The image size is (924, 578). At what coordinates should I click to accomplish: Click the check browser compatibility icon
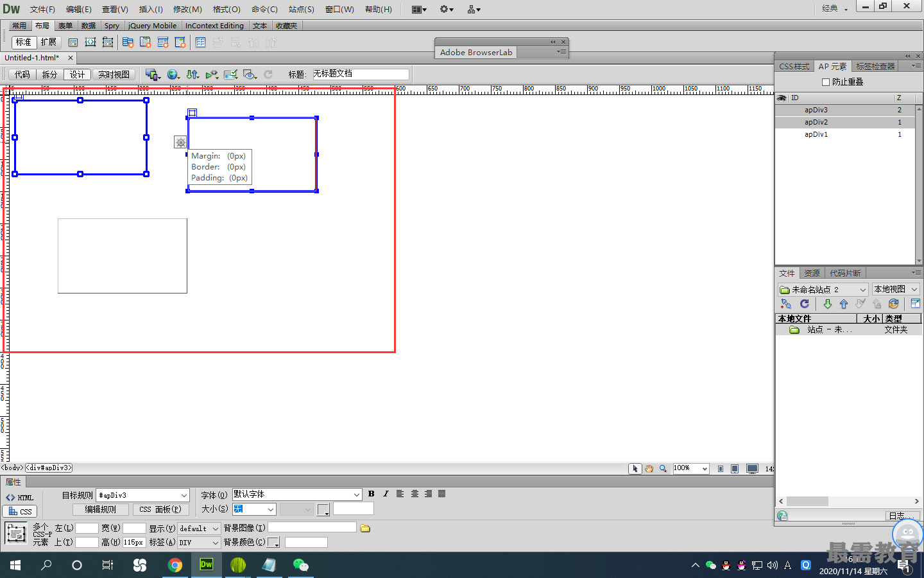tap(231, 74)
